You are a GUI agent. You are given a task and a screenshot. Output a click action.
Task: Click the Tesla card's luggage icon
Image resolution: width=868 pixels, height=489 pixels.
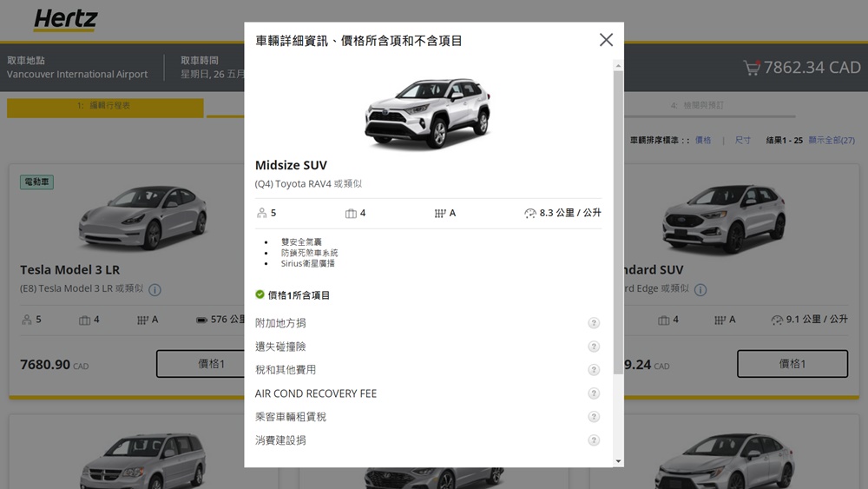[x=84, y=320]
